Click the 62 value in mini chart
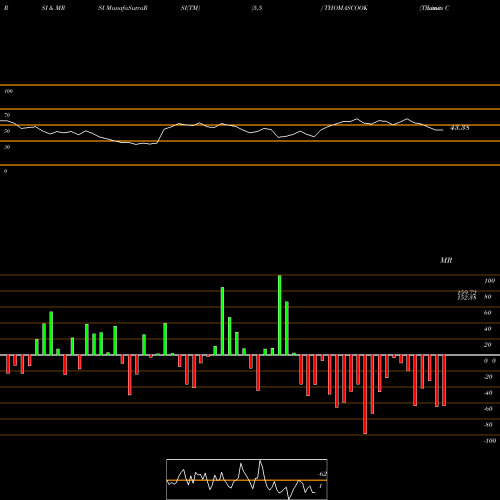 (322, 474)
